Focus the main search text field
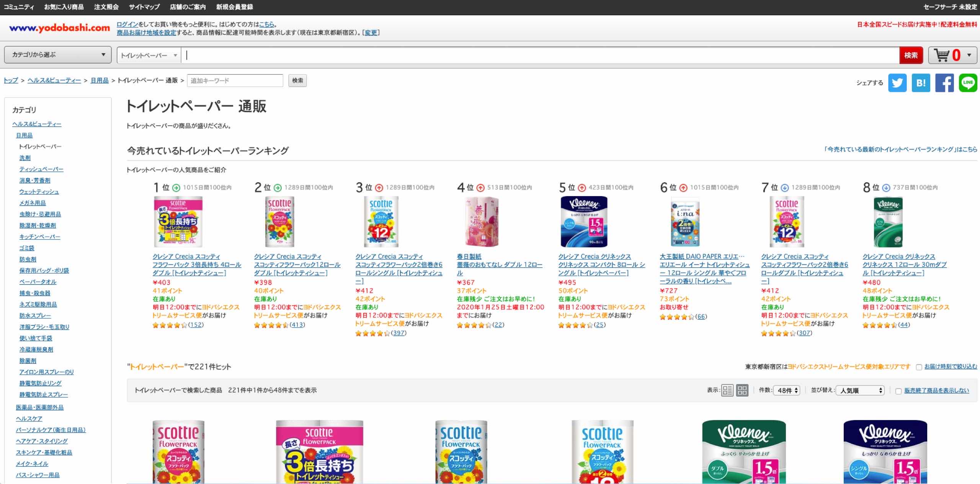The width and height of the screenshot is (980, 484). [x=541, y=56]
